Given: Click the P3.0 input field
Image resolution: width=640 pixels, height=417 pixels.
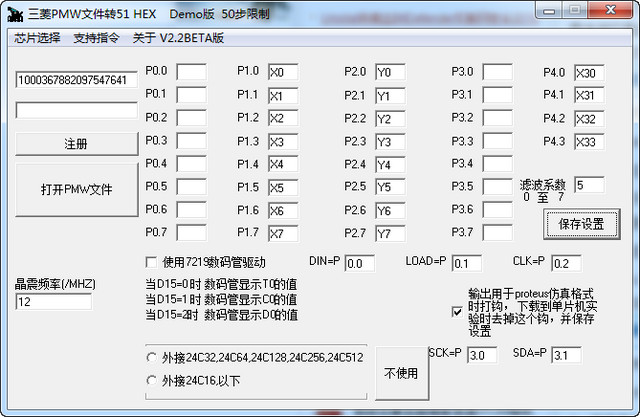Looking at the screenshot, I should tap(498, 72).
